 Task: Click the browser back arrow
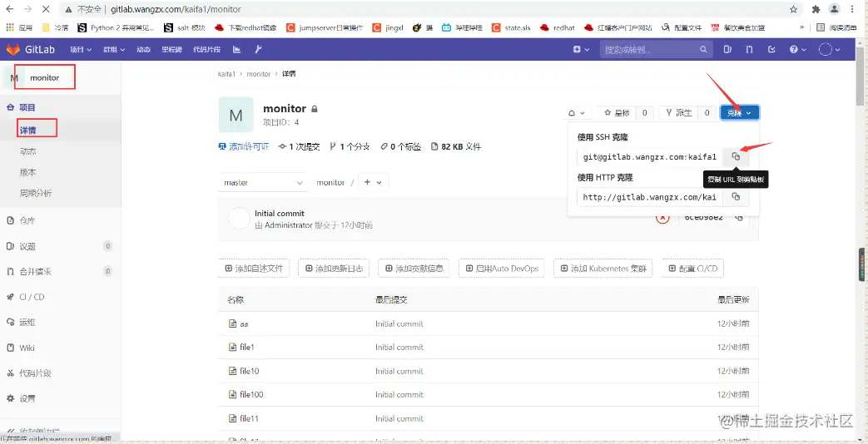(x=10, y=9)
